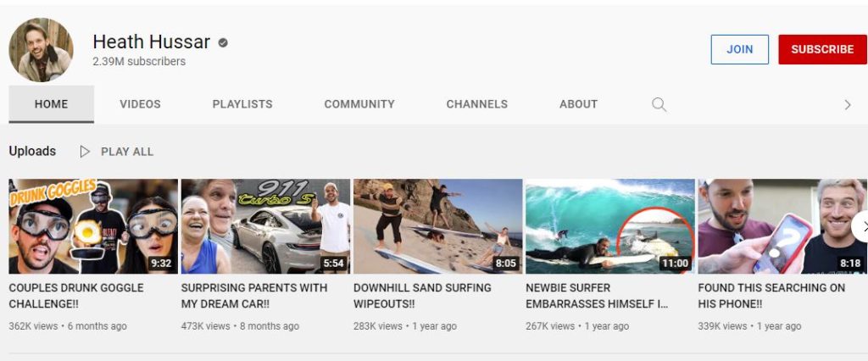Screen dimensions: 868x361
Task: Open the Videos tab
Action: point(140,104)
